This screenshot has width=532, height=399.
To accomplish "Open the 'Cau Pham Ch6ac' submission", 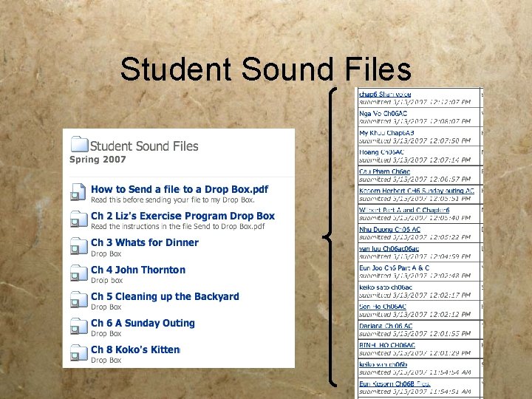I will click(x=385, y=171).
